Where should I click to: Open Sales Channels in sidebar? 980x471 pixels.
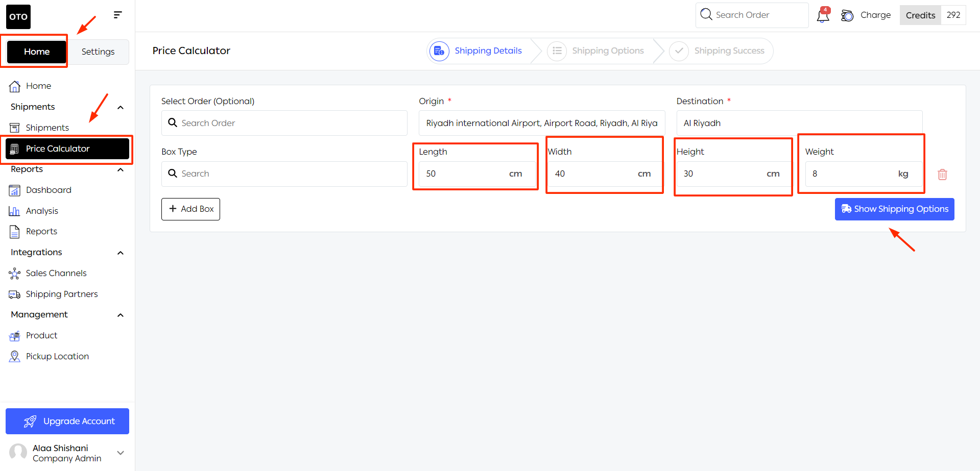56,273
